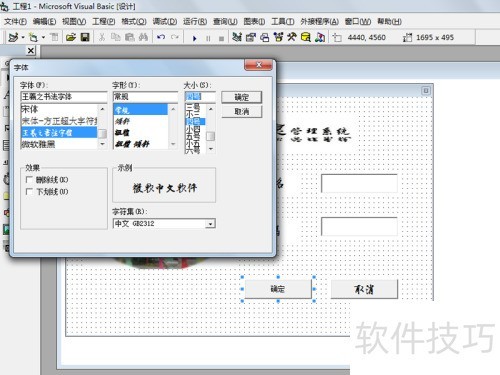Open the 字符集 combo box dropdown
This screenshot has height=375, width=500.
tap(210, 224)
